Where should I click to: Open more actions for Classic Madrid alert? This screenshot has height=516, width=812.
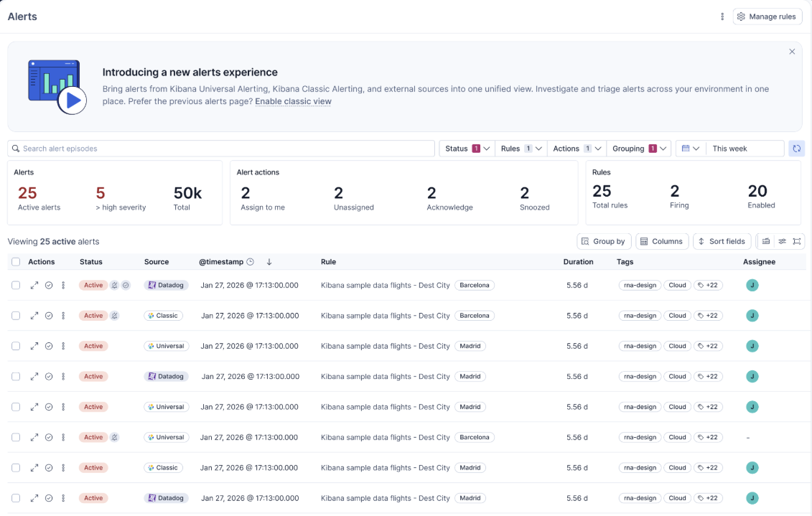pyautogui.click(x=63, y=468)
